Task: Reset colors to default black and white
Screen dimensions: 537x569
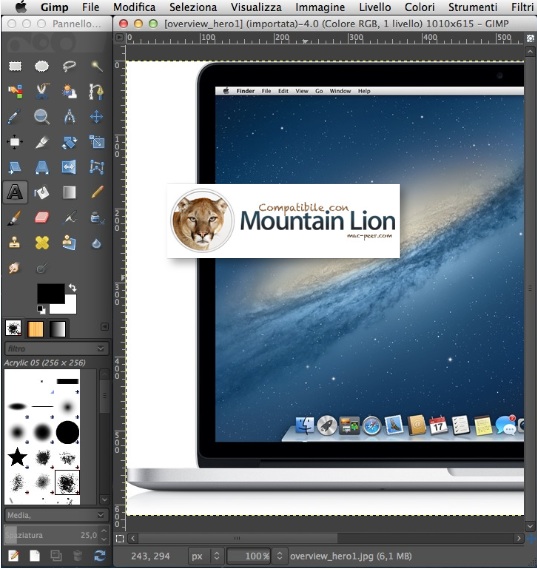Action: tap(41, 310)
